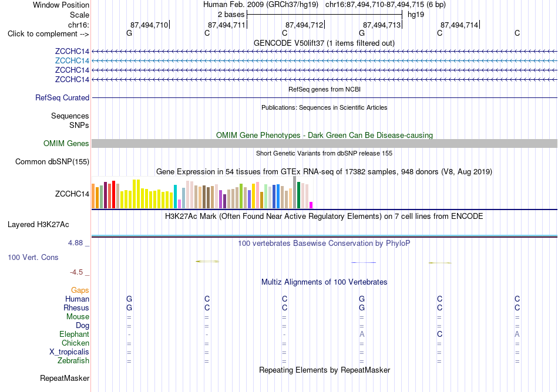
Task: Click the Scale track label
Action: click(79, 15)
